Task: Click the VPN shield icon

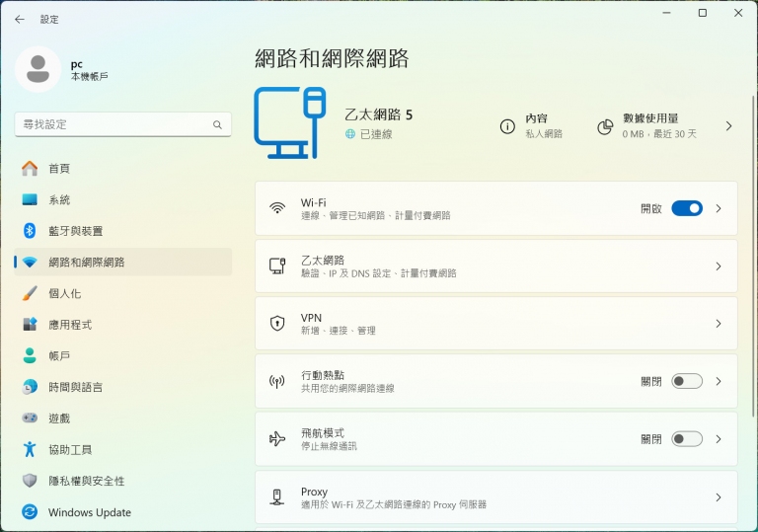Action: click(277, 323)
